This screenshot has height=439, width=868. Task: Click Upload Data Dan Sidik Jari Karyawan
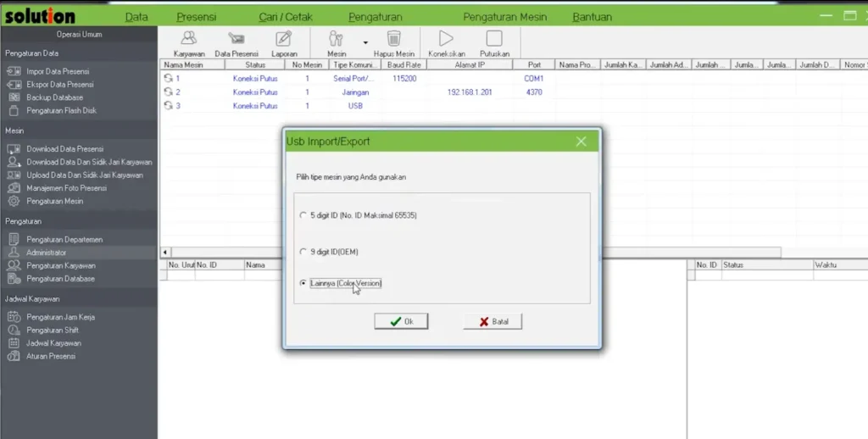pos(85,175)
